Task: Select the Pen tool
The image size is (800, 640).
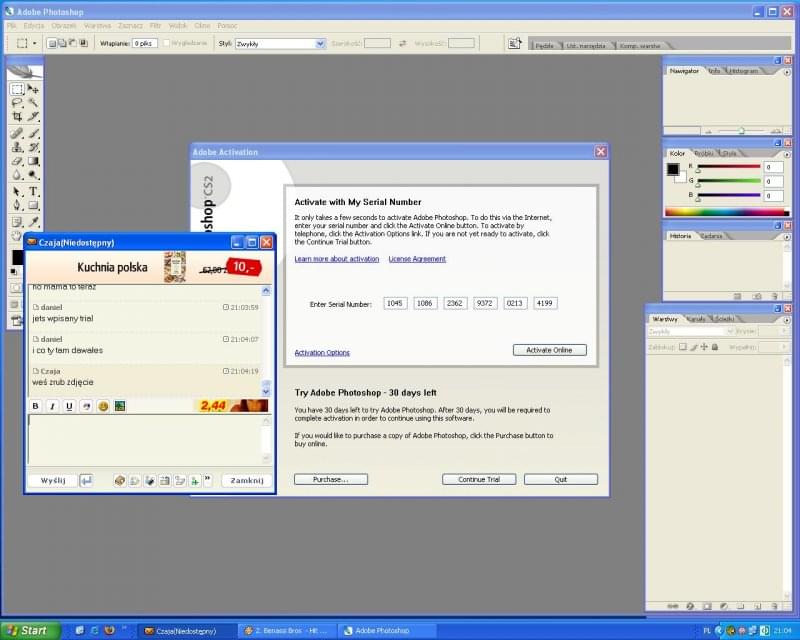Action: [17, 205]
